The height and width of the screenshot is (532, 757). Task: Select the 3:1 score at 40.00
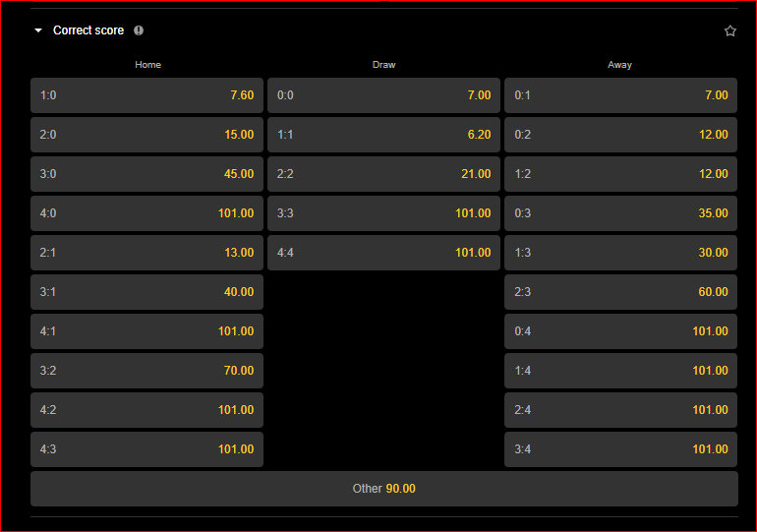click(x=146, y=292)
